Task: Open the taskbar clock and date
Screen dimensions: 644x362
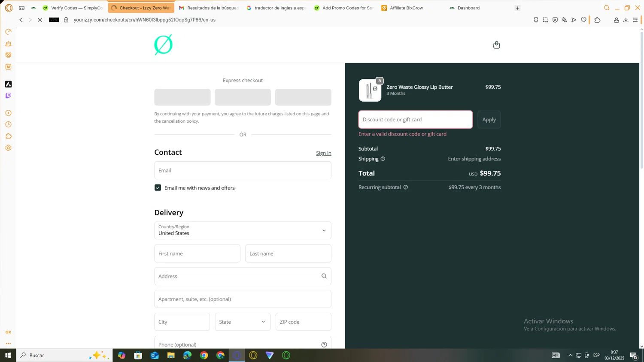Action: click(x=614, y=355)
